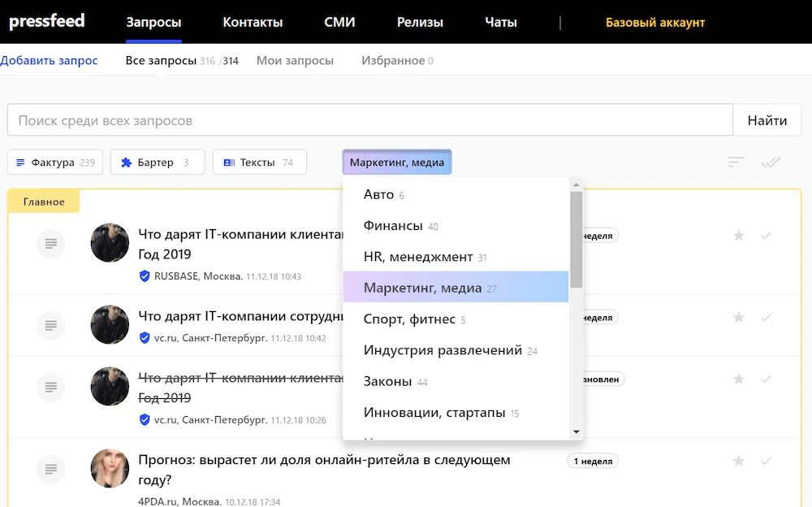Click the puzzle icon on Бартер filter
Screen dimensions: 812x507
pos(126,162)
